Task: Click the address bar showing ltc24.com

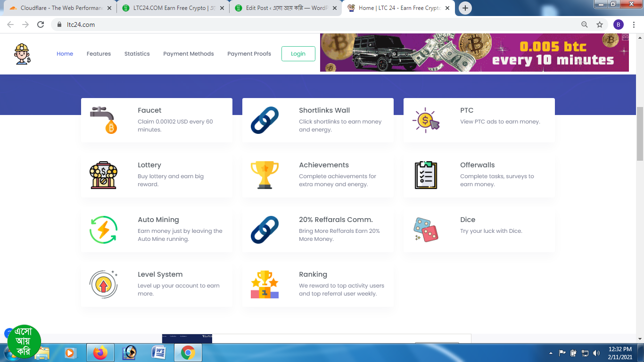Action: [x=283, y=25]
